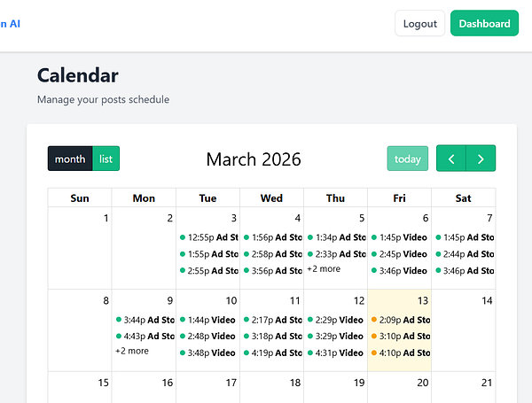Open the 4:19p Video event on March 11
Screen dimensions: 532x403
point(273,353)
